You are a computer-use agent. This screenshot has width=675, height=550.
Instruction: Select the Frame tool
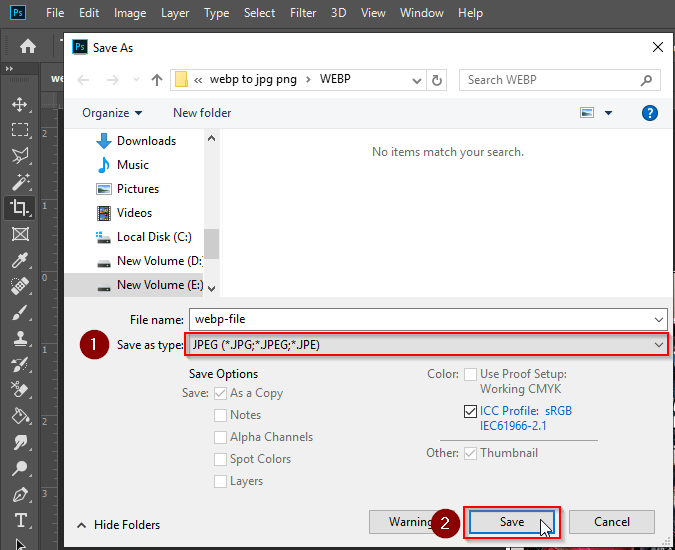pyautogui.click(x=19, y=234)
